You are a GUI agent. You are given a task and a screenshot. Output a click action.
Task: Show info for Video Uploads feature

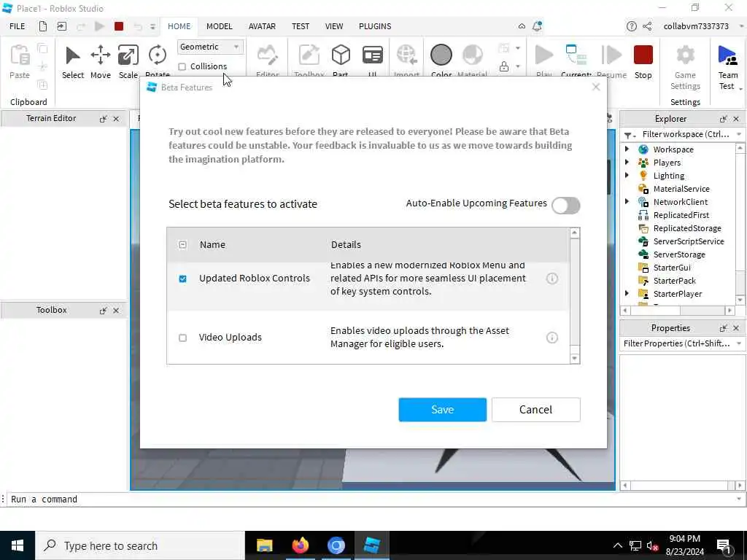[551, 338]
